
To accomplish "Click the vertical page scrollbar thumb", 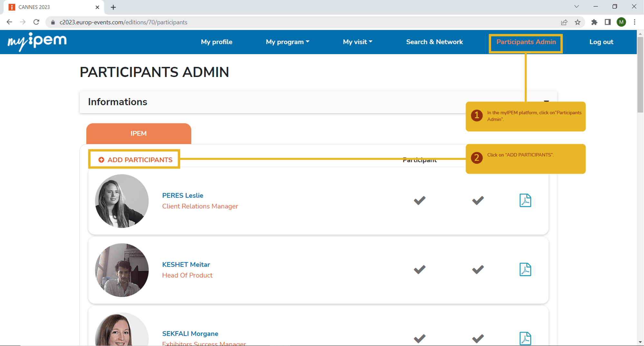I will pyautogui.click(x=640, y=75).
